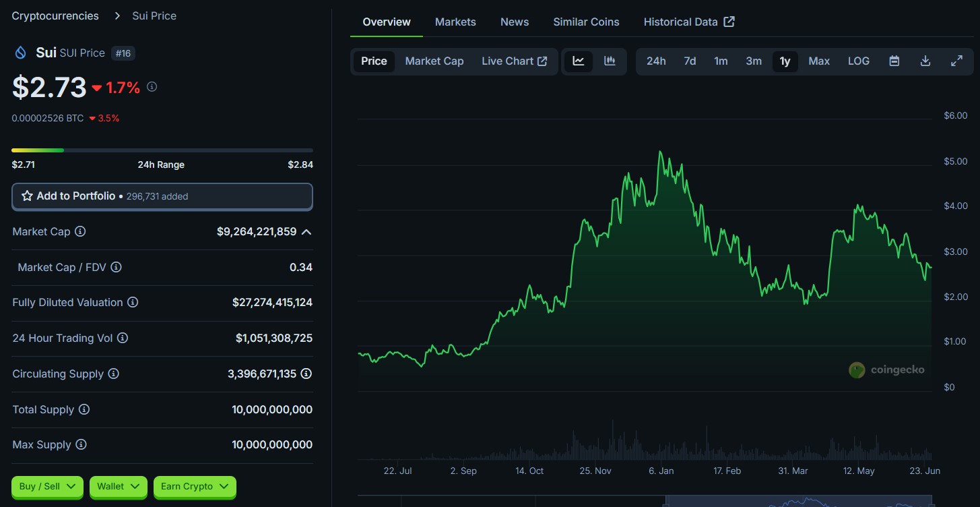Open Live Chart link
The height and width of the screenshot is (507, 980).
coord(515,61)
